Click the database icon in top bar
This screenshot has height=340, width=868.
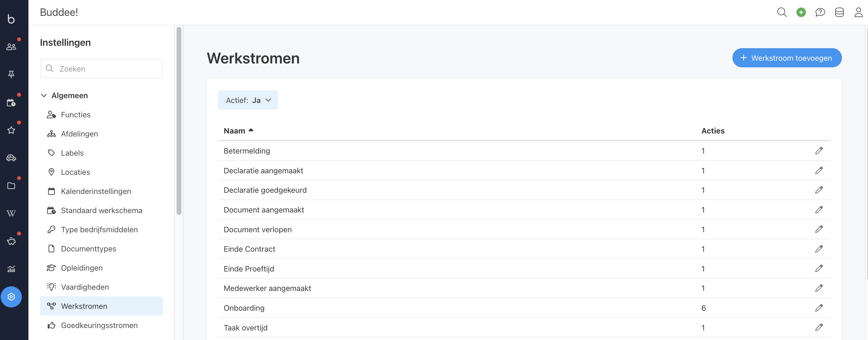pos(839,13)
